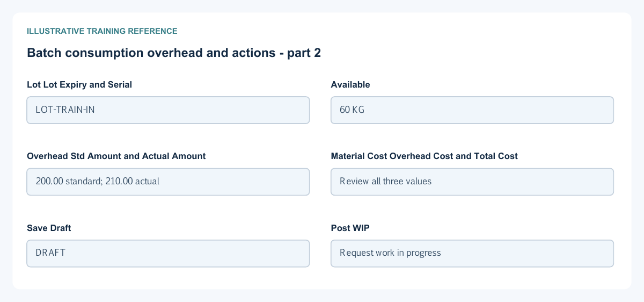Click the Available field showing 60 KG

[x=472, y=110]
